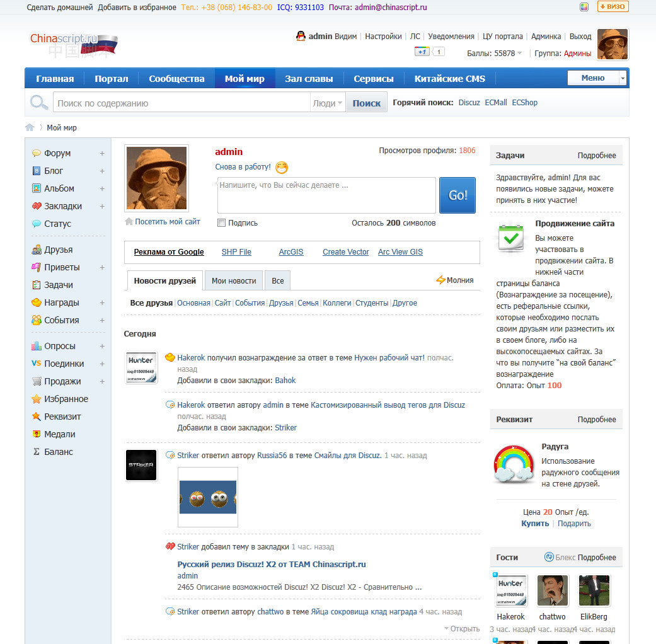Expand the Приветы plus button

coord(102,267)
